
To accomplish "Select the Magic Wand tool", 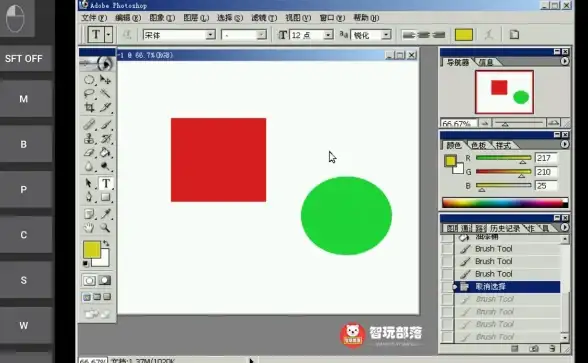I will point(105,93).
